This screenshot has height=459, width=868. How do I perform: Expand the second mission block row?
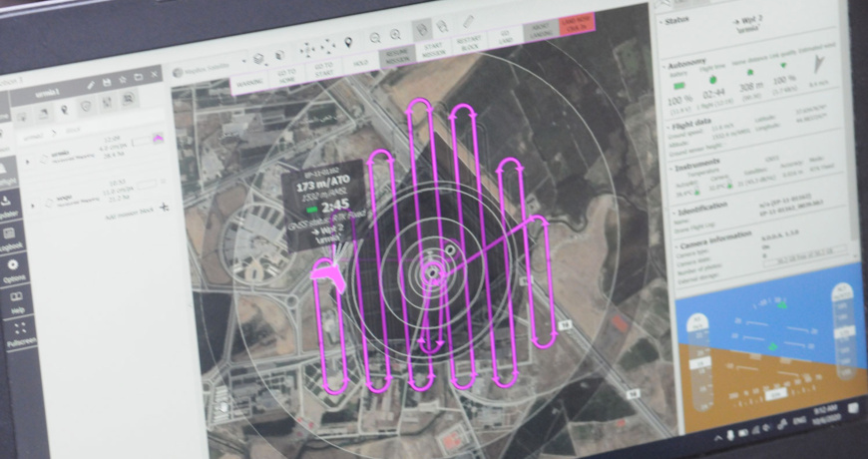coord(33,206)
